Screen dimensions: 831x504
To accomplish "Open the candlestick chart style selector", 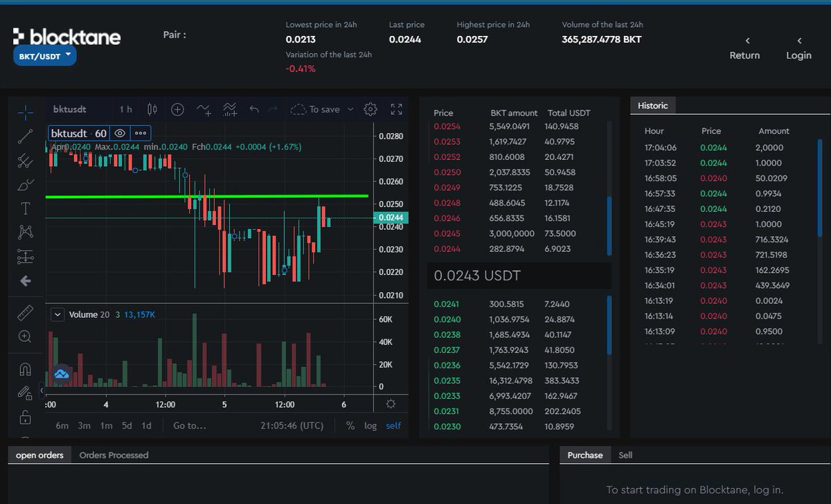I will click(x=153, y=109).
